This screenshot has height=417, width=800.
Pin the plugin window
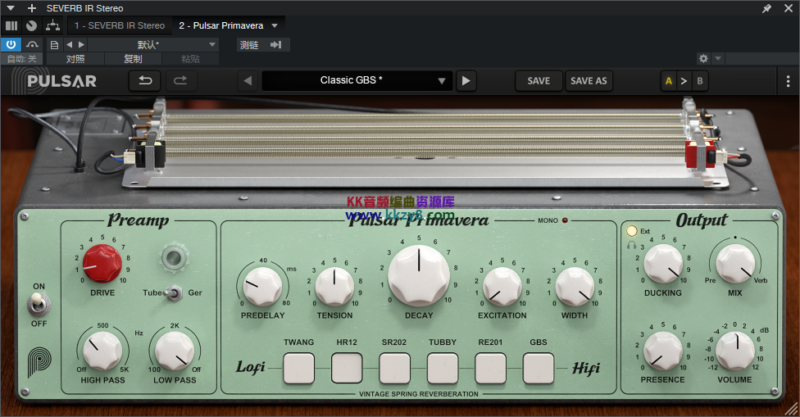[767, 8]
